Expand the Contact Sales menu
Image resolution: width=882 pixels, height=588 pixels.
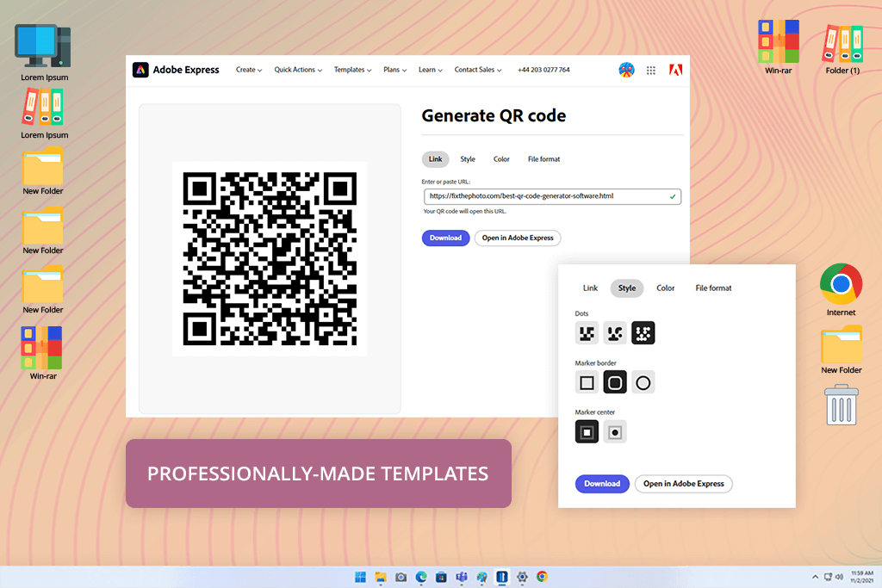(x=478, y=70)
